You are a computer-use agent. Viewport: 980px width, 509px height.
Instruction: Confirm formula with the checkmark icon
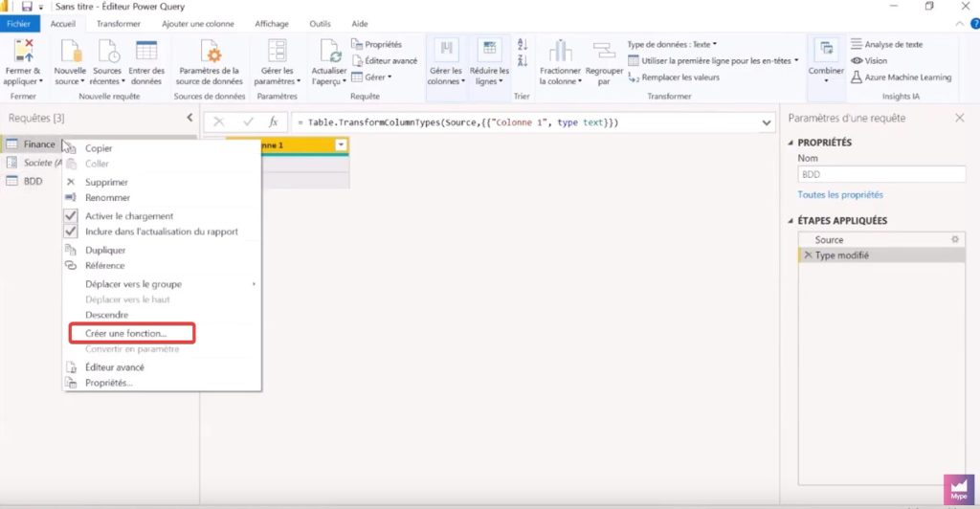coord(248,122)
